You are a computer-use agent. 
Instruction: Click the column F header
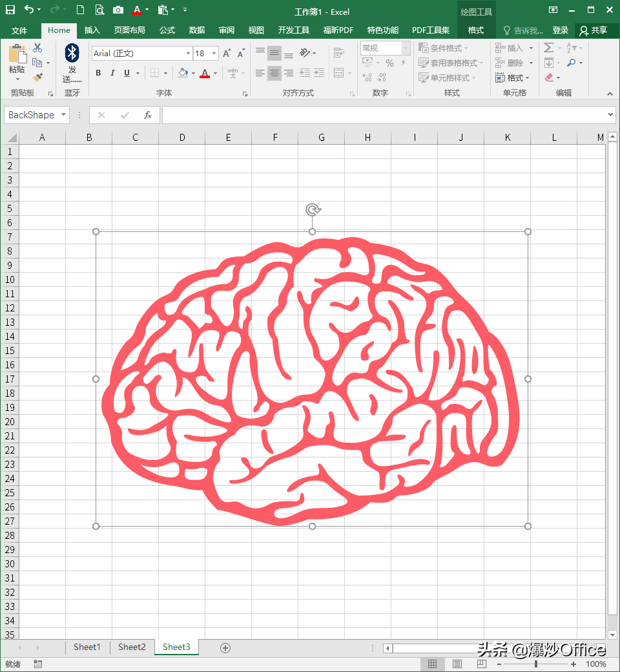point(274,138)
